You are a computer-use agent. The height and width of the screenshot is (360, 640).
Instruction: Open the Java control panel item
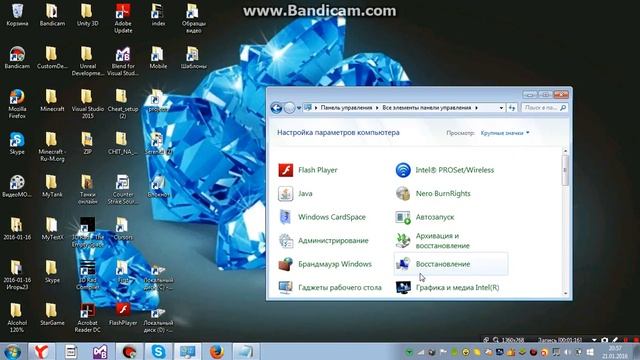[x=296, y=193]
